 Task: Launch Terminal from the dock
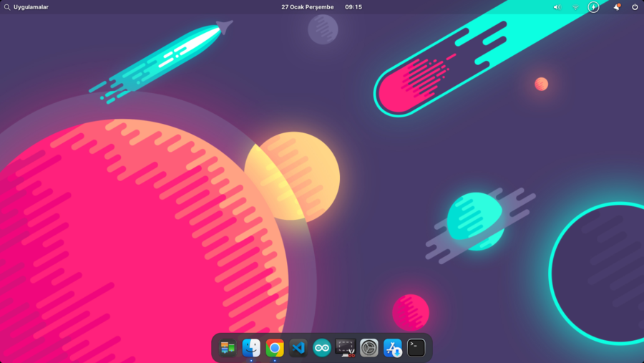pyautogui.click(x=416, y=348)
